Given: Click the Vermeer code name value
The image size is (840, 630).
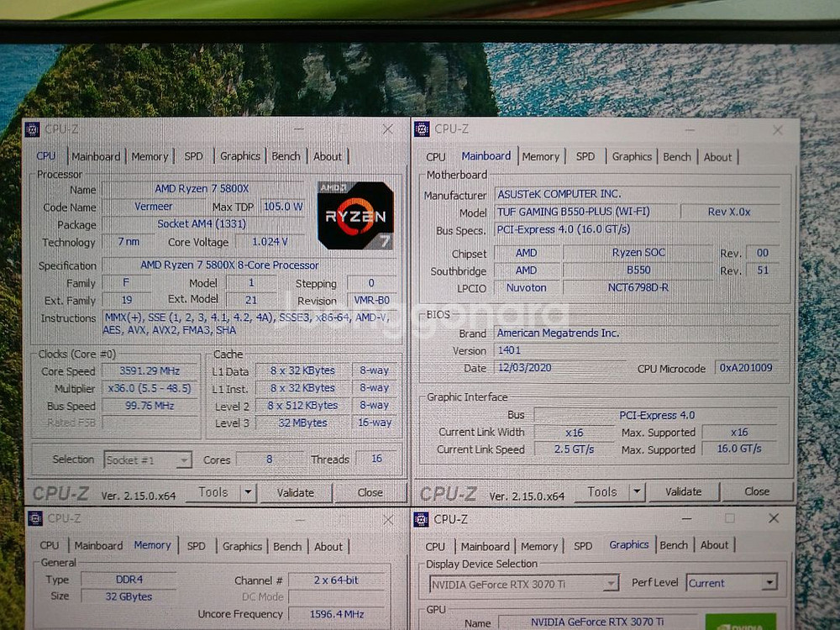Looking at the screenshot, I should point(153,207).
